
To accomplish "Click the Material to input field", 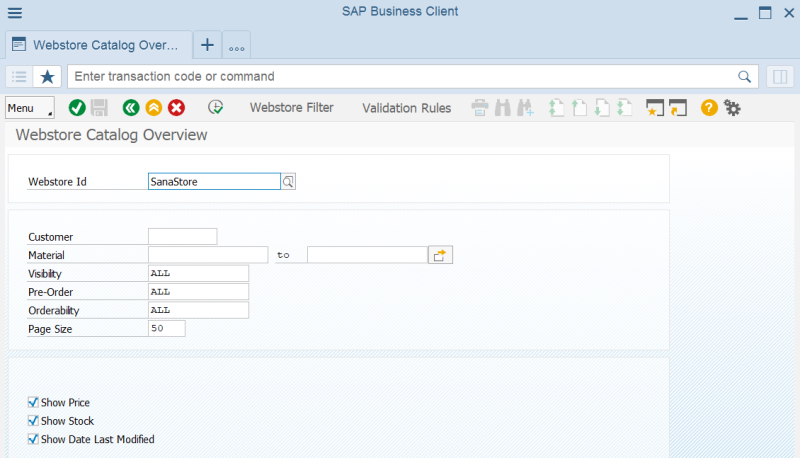I will point(367,255).
